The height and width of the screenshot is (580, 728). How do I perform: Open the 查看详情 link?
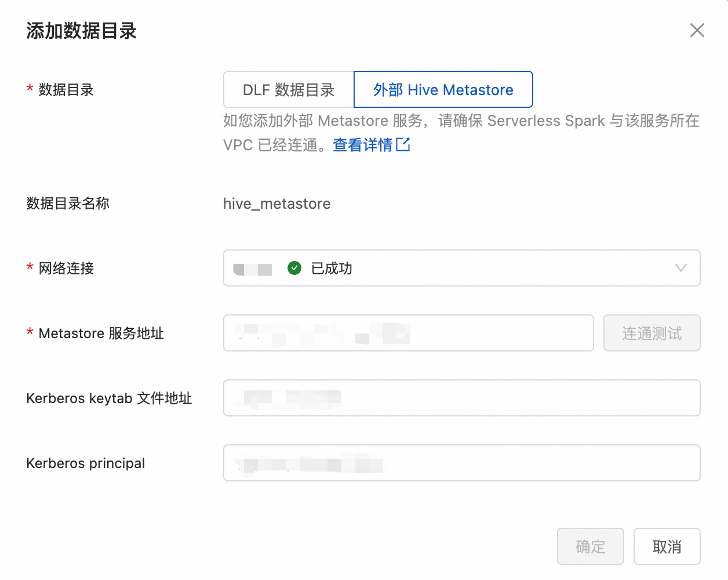click(x=363, y=145)
